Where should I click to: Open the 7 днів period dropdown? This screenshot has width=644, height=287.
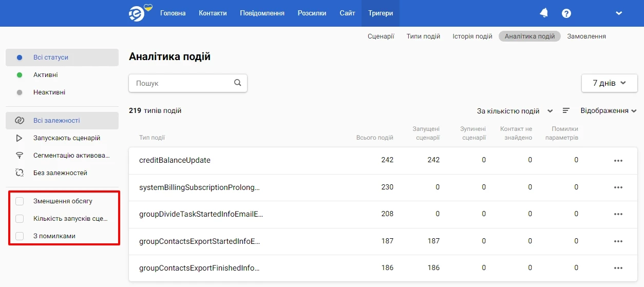pos(609,83)
